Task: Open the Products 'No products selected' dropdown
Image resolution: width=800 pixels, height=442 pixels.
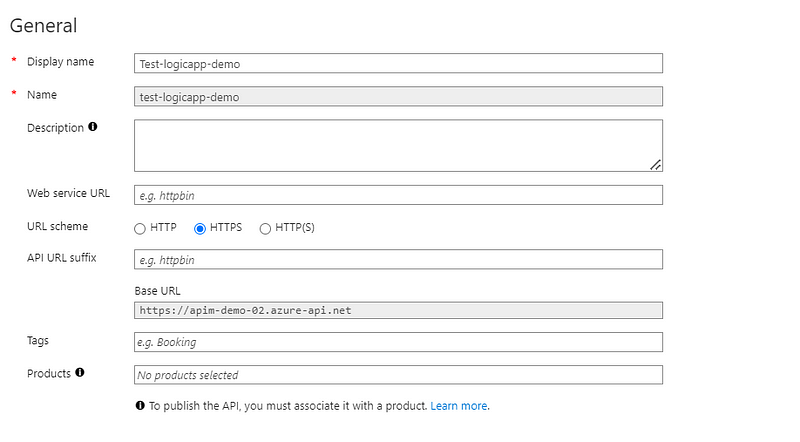Action: [x=398, y=375]
